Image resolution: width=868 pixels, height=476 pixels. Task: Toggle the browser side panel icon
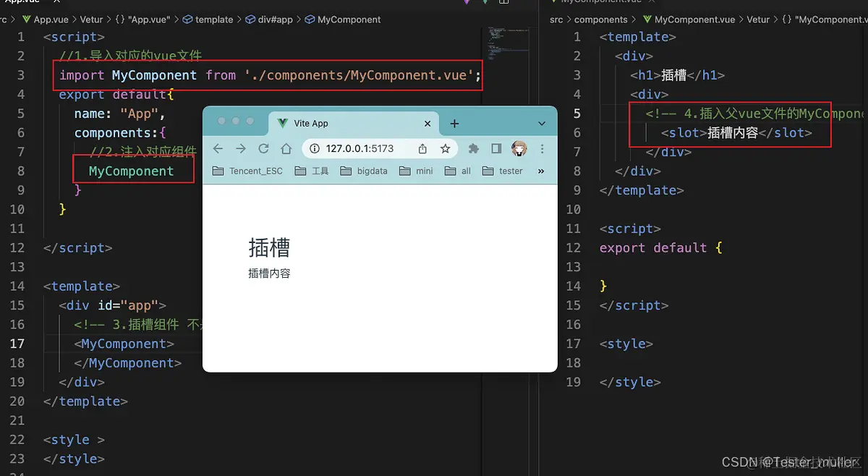click(497, 148)
